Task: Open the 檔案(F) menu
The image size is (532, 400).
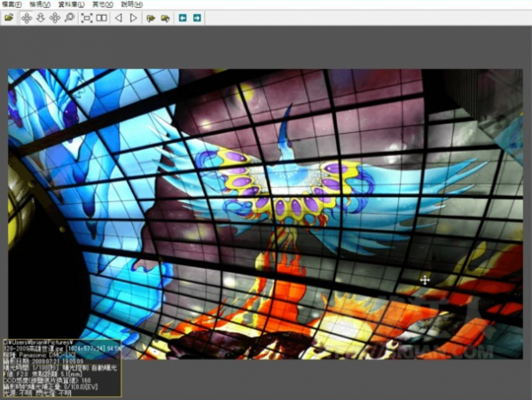Action: click(12, 4)
